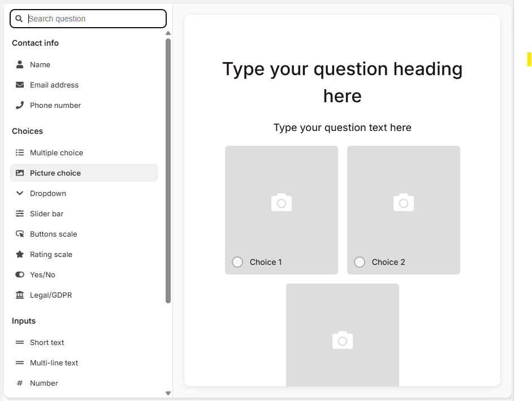Screen dimensions: 532x401
Task: Click the Multiple choice list icon
Action: click(x=20, y=152)
